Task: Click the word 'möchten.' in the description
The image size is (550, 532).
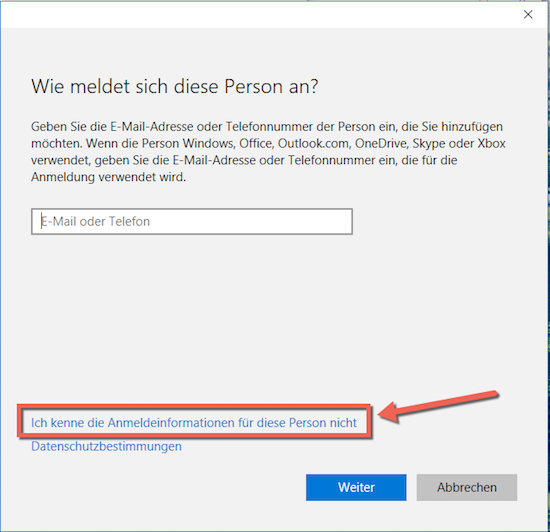Action: 57,143
